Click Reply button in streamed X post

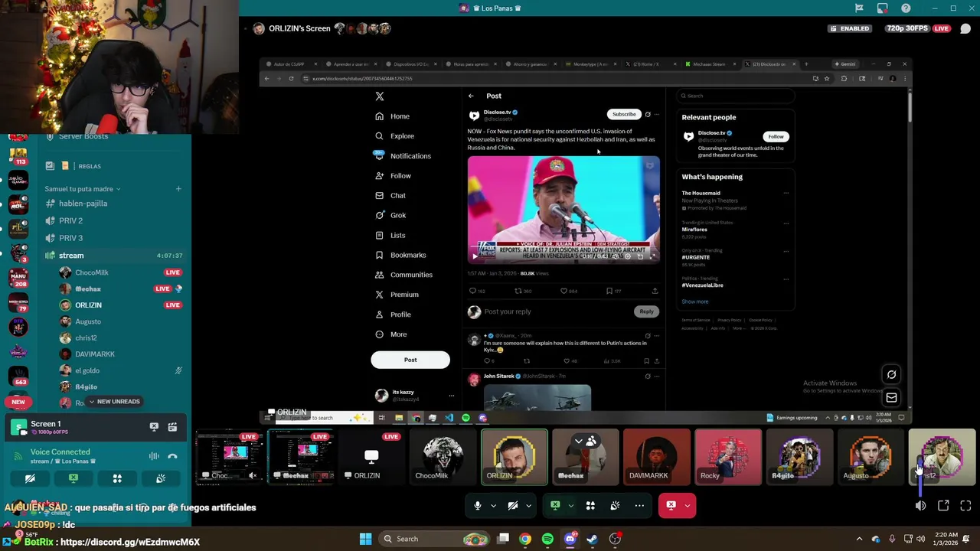tap(646, 311)
